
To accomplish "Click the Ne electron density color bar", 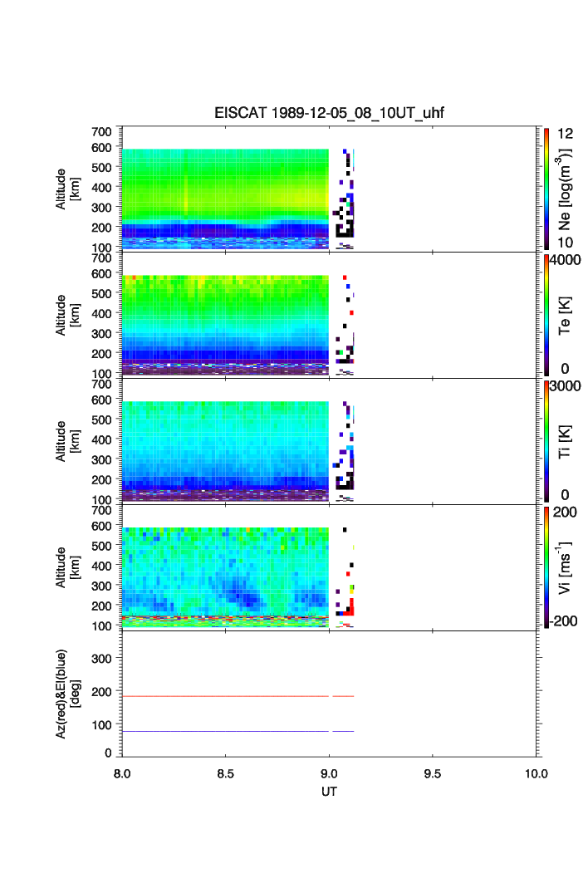I will pos(547,189).
